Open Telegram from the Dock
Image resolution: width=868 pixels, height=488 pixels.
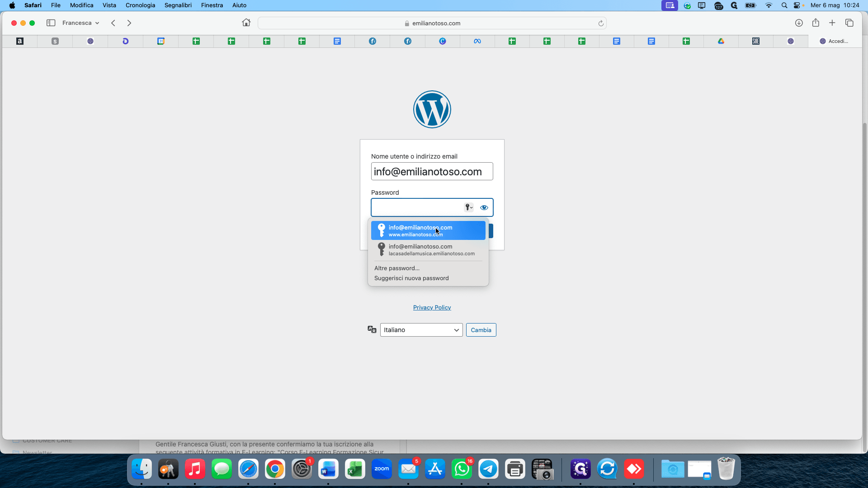488,469
